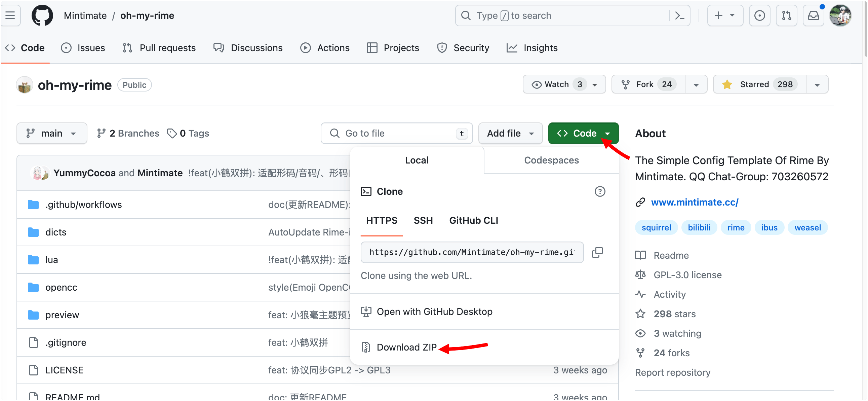This screenshot has height=401, width=868.
Task: Open the notifications inbox icon
Action: click(813, 15)
